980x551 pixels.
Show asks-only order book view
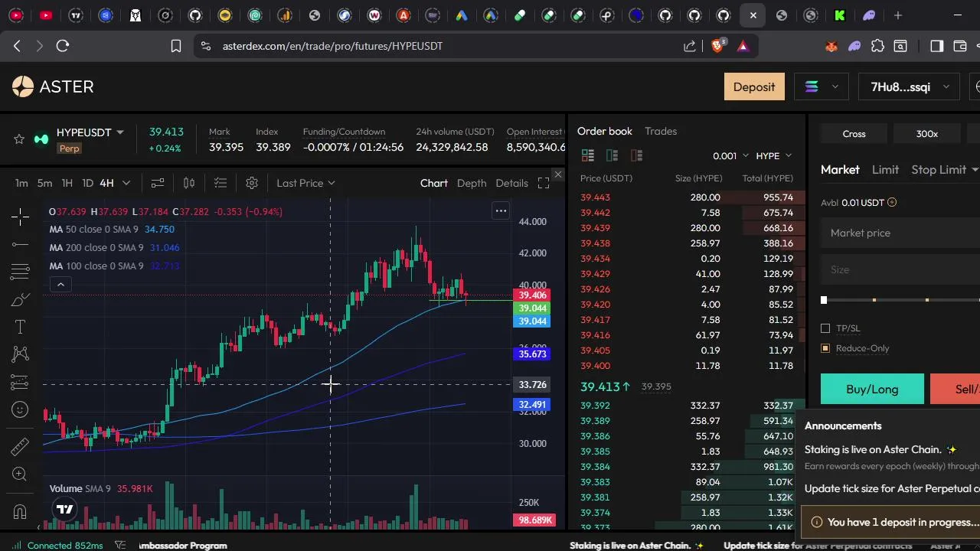[636, 155]
